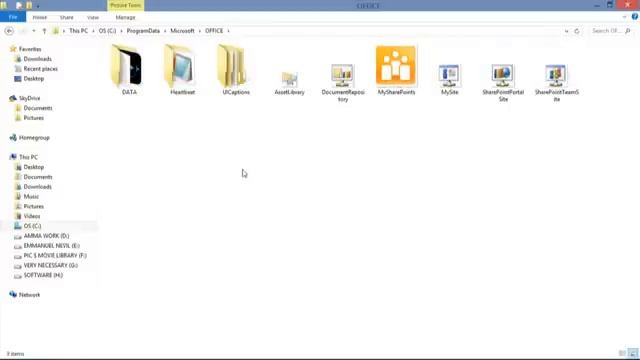Switch to the Share ribbon tab
640x360 pixels.
click(67, 18)
